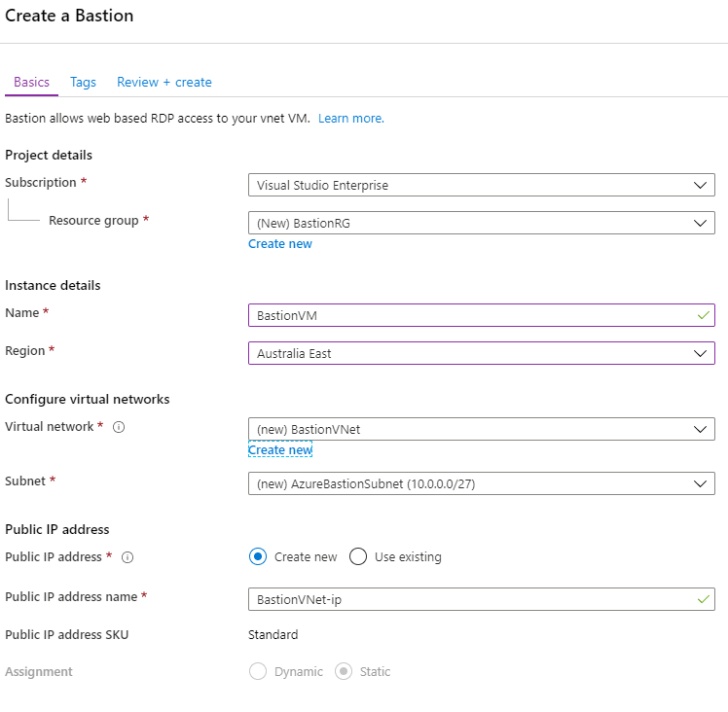
Task: Click the green checkmark in Public IP address name
Action: pyautogui.click(x=704, y=599)
